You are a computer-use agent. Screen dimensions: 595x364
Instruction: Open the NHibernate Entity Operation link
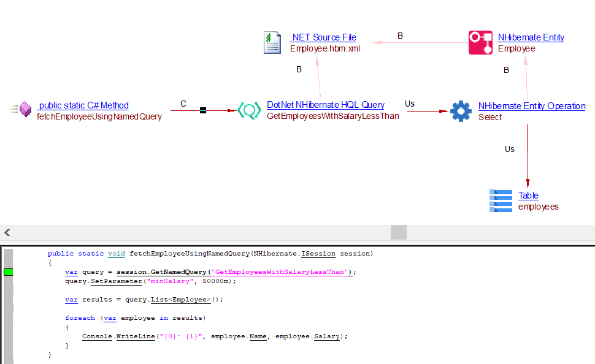coord(532,106)
